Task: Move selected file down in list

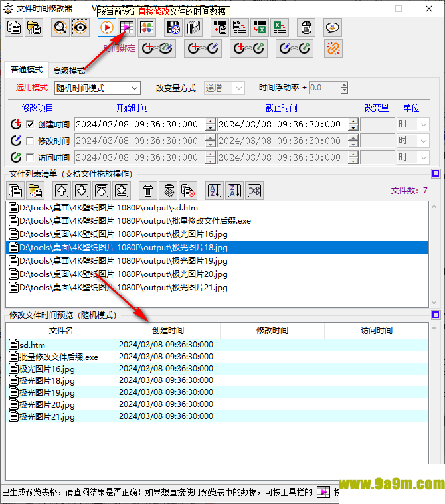Action: pos(82,191)
